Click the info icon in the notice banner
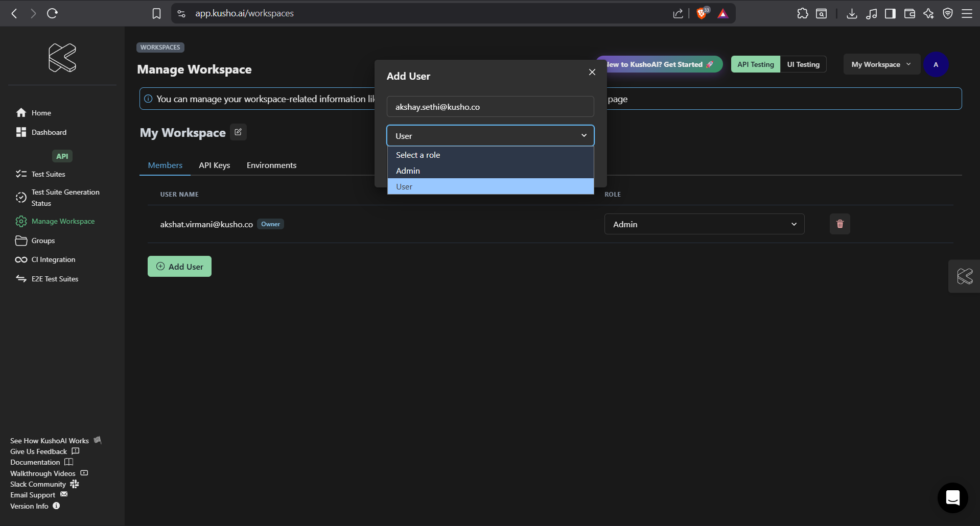 click(x=148, y=99)
